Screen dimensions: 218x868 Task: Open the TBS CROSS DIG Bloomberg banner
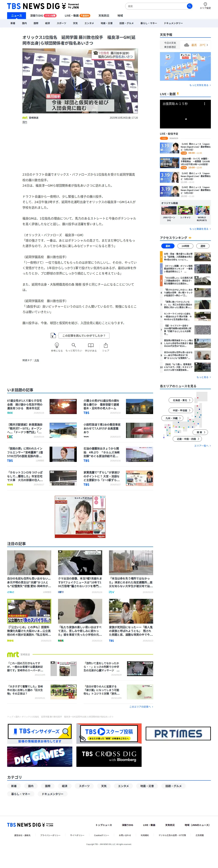point(109,757)
